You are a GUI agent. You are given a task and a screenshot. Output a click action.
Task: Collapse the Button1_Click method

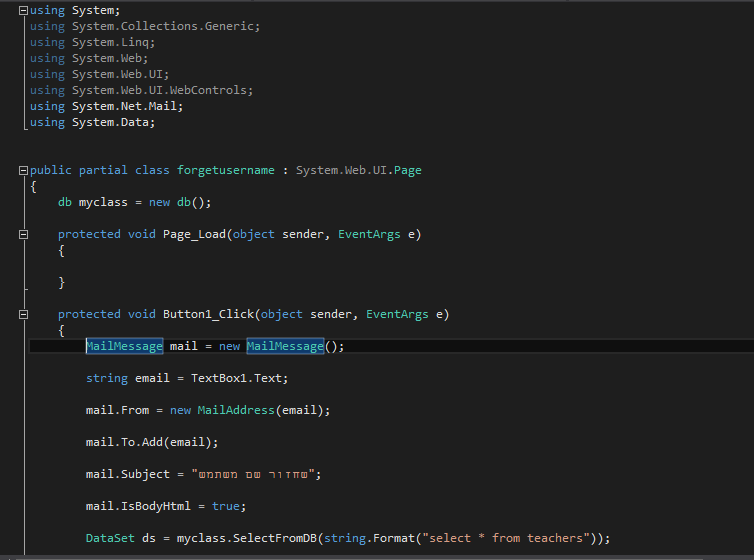coord(23,314)
